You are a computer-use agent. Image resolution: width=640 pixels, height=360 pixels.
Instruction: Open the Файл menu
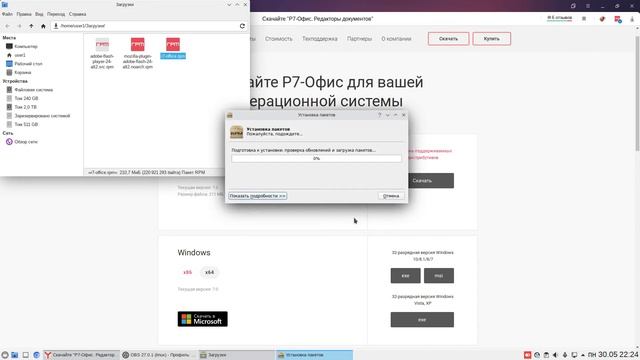[x=7, y=14]
